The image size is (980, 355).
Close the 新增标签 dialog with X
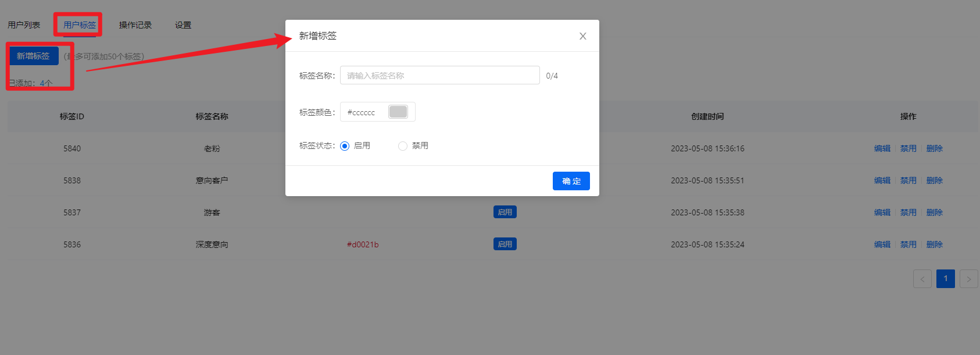point(582,36)
